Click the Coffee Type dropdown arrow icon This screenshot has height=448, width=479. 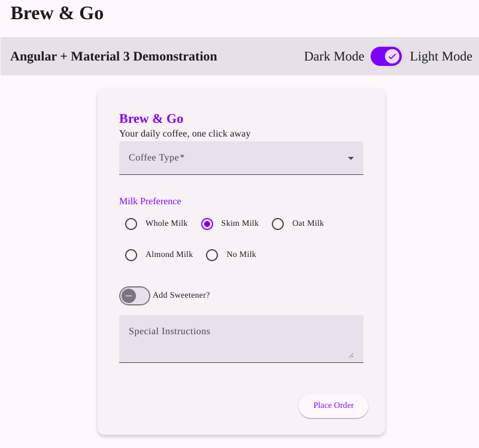tap(351, 158)
